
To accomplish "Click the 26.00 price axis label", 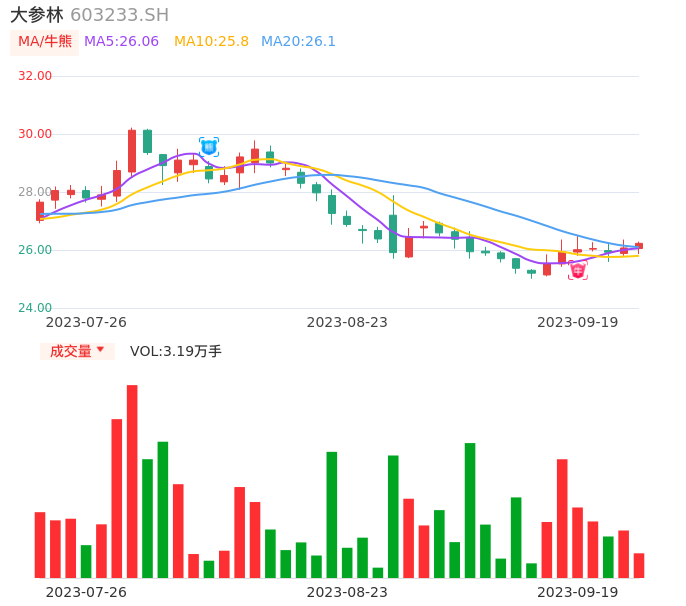I will tap(35, 250).
